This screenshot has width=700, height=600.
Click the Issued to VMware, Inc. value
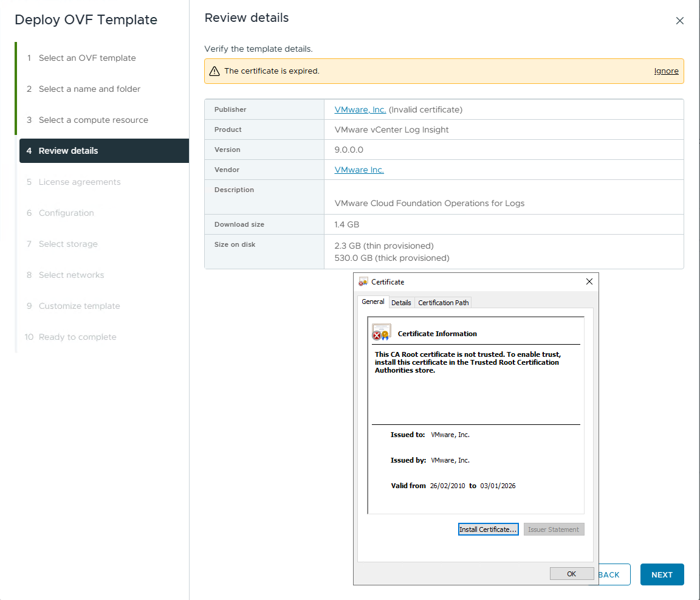450,435
